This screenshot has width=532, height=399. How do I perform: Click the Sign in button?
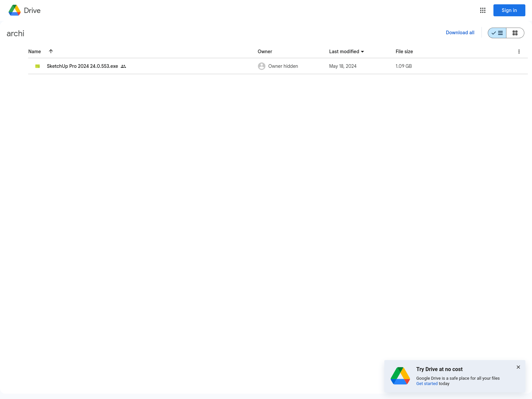point(509,10)
